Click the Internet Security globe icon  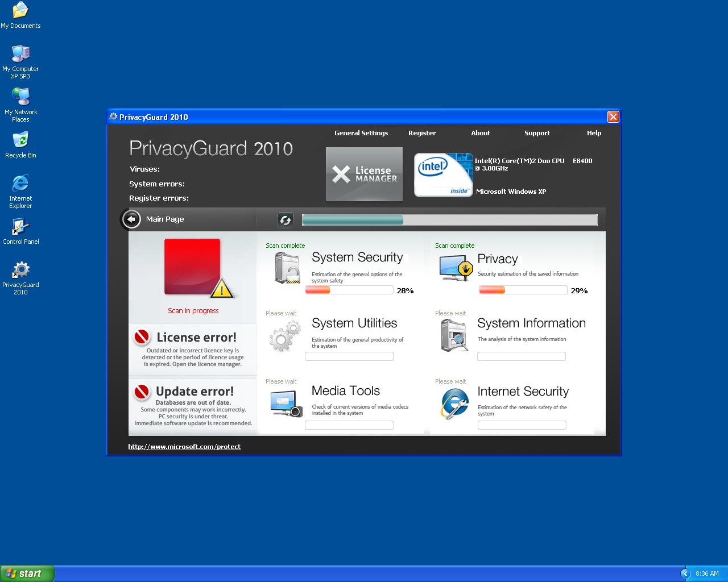(x=455, y=404)
